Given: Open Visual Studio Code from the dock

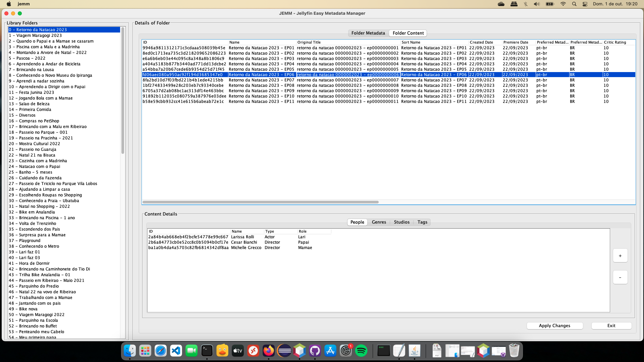Looking at the screenshot, I should coord(176,351).
